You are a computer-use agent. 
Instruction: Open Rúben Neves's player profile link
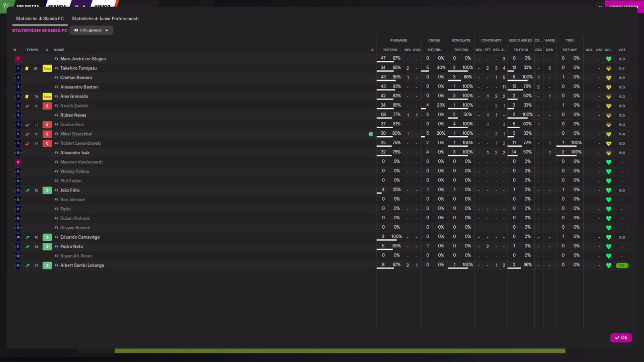pyautogui.click(x=73, y=115)
